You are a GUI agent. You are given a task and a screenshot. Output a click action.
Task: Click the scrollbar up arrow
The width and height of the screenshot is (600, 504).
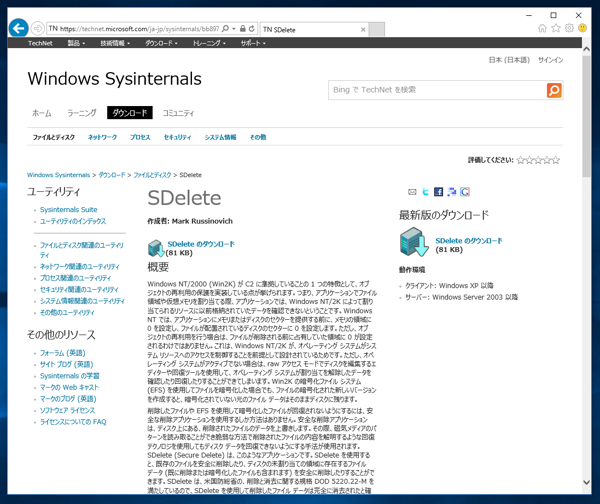click(586, 49)
